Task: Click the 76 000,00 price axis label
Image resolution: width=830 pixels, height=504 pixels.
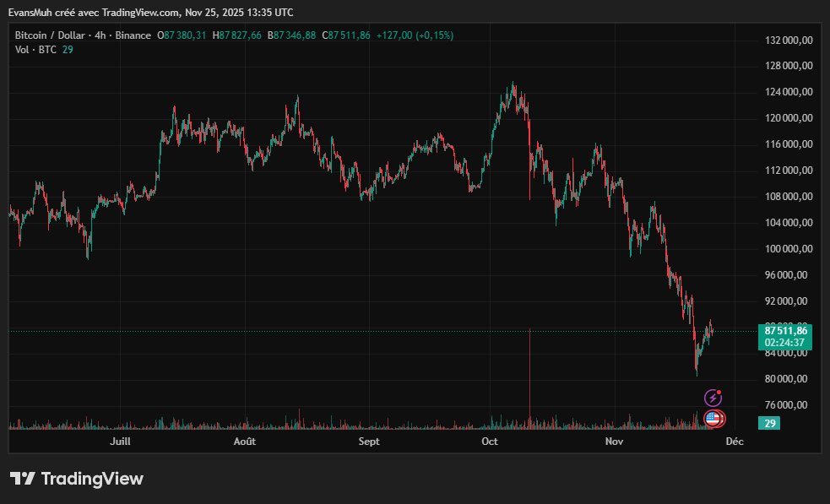Action: click(x=787, y=405)
